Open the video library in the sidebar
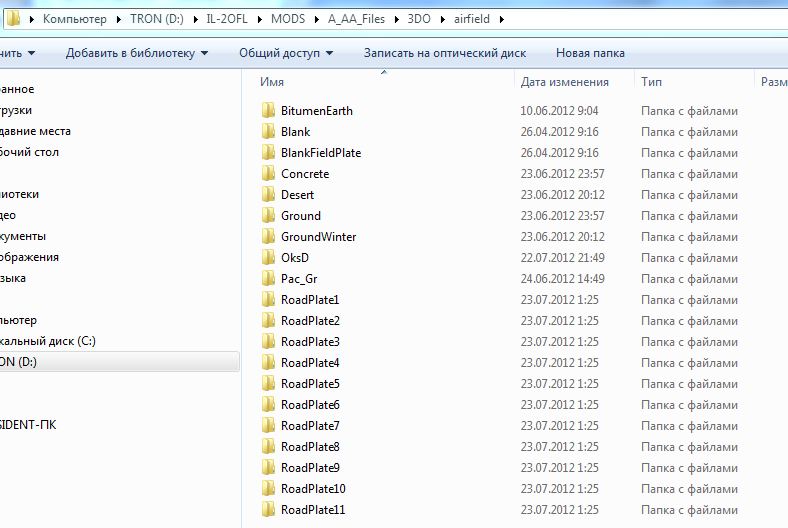The image size is (788, 528). (8, 215)
